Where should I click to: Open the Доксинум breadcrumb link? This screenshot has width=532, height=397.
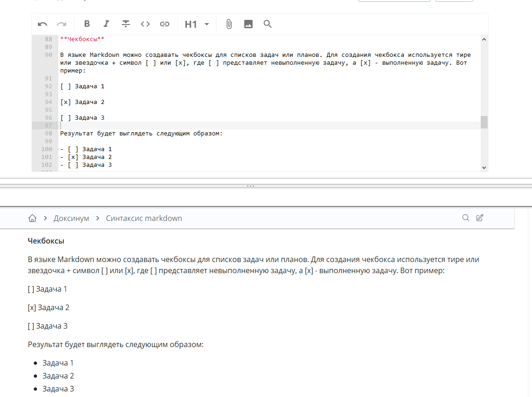point(71,218)
